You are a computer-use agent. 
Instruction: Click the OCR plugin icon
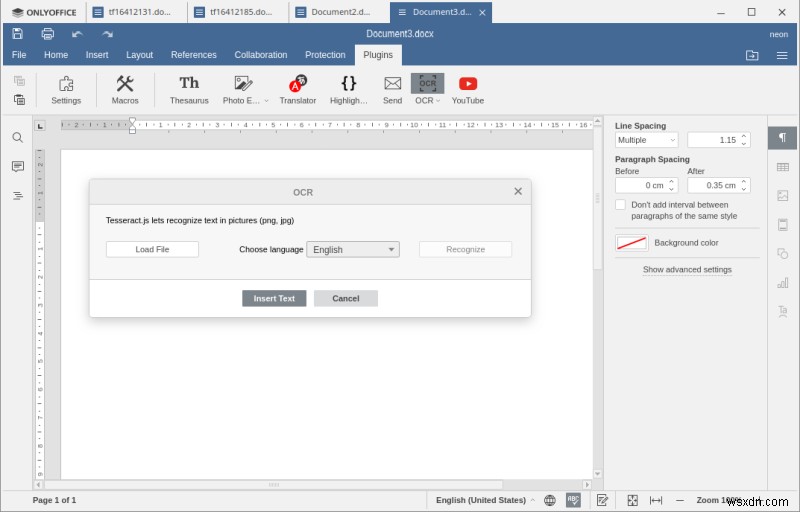427,83
